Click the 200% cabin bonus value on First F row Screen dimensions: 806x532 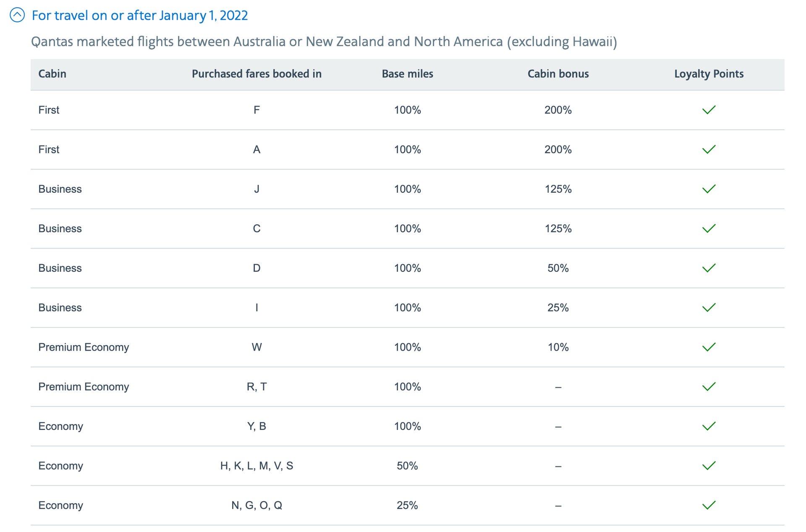point(557,110)
